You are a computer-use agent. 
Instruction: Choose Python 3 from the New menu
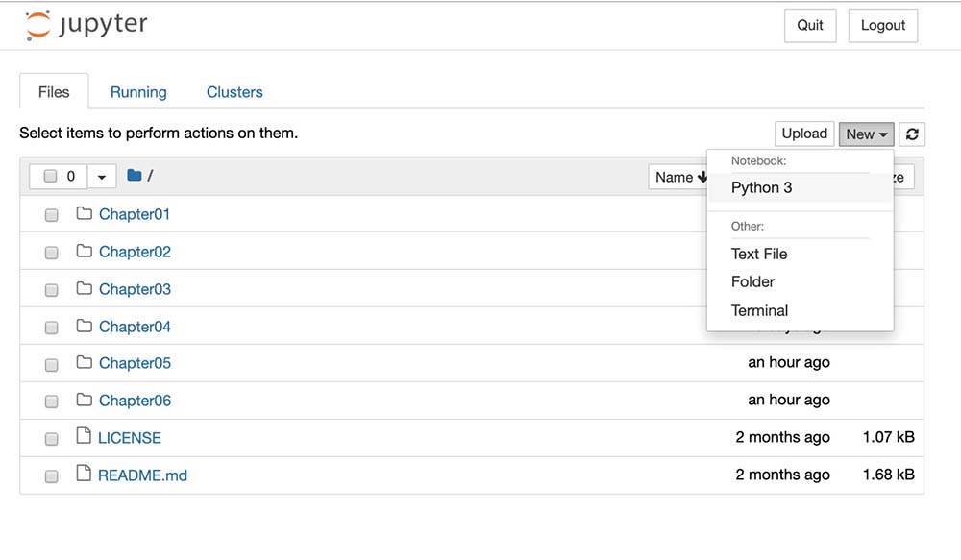click(x=762, y=187)
